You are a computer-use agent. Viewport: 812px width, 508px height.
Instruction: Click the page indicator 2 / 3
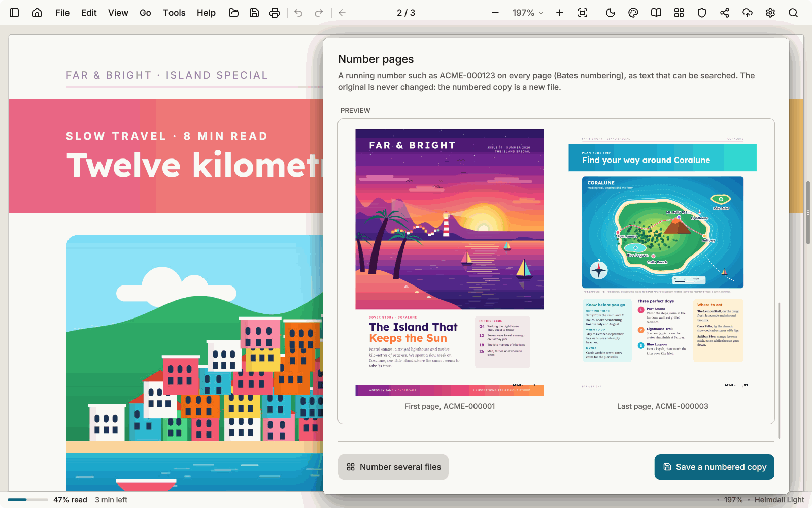(406, 13)
